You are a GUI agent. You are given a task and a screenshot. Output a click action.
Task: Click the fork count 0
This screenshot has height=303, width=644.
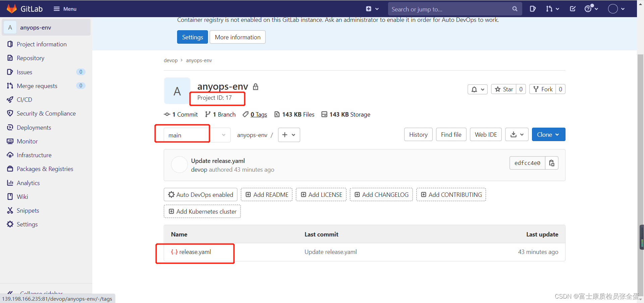point(560,89)
